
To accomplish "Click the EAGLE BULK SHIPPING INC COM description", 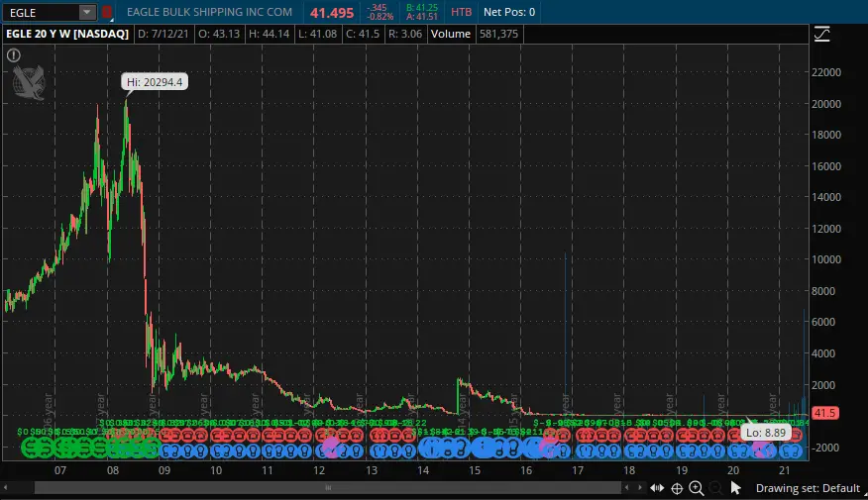I will point(209,12).
